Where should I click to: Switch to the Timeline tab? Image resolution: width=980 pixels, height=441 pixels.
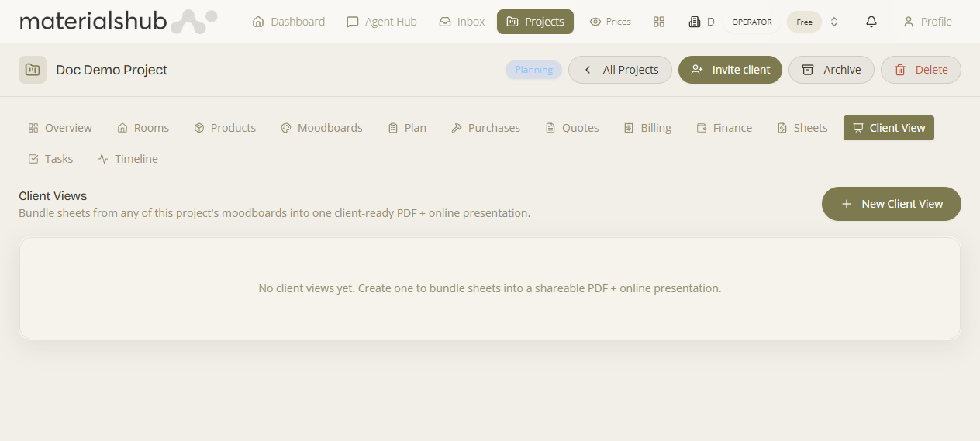coord(128,159)
